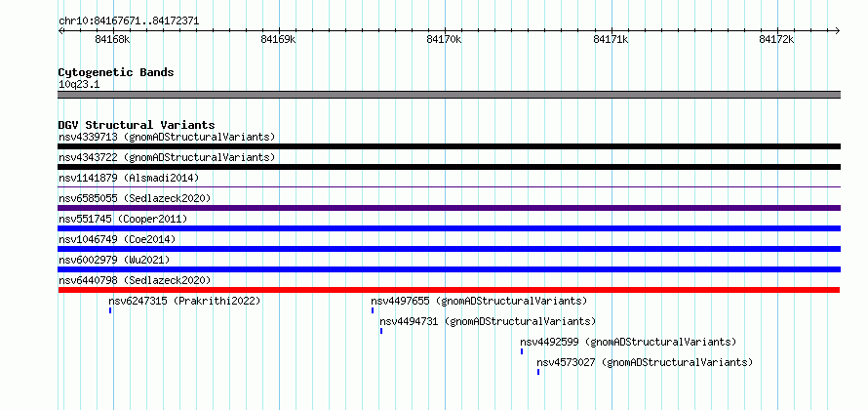This screenshot has width=868, height=410.
Task: Click the black bar for nsv4343722
Action: click(449, 167)
